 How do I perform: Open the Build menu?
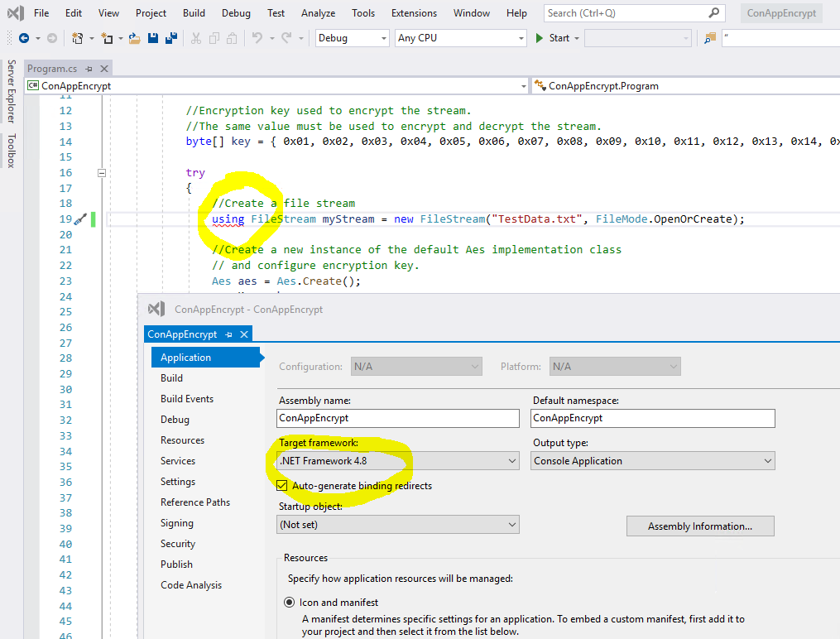tap(194, 13)
